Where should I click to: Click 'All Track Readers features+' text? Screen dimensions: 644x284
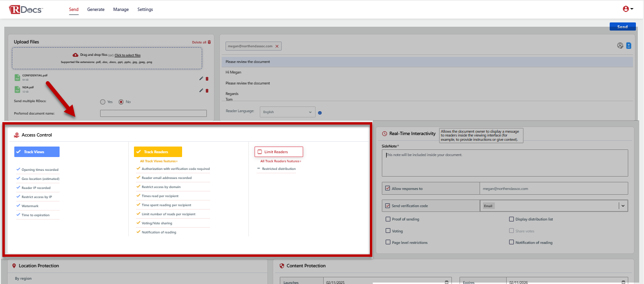(x=281, y=161)
